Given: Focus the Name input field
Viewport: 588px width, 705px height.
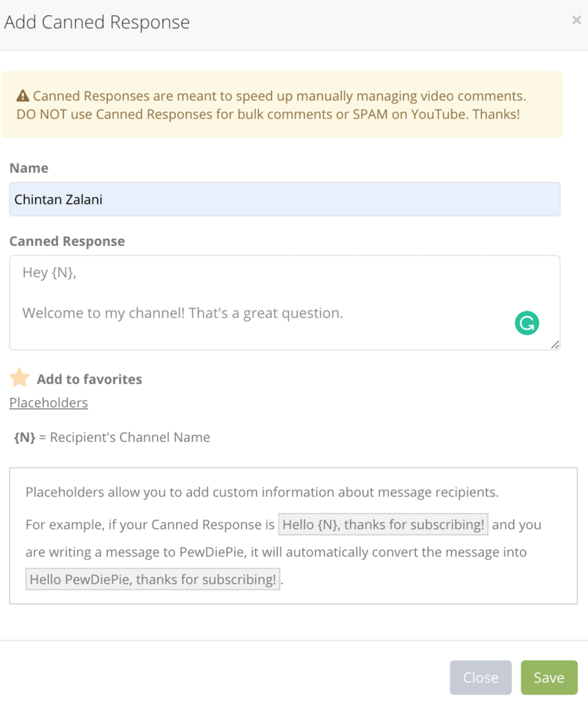Looking at the screenshot, I should 284,199.
